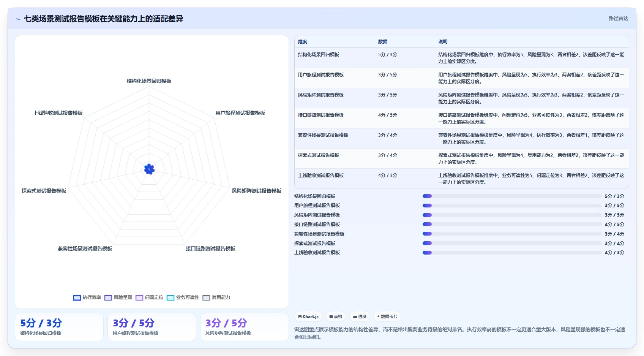Select the 兼容性场景测试报告模板 table row name
The width and height of the screenshot is (644, 356).
coord(323,135)
